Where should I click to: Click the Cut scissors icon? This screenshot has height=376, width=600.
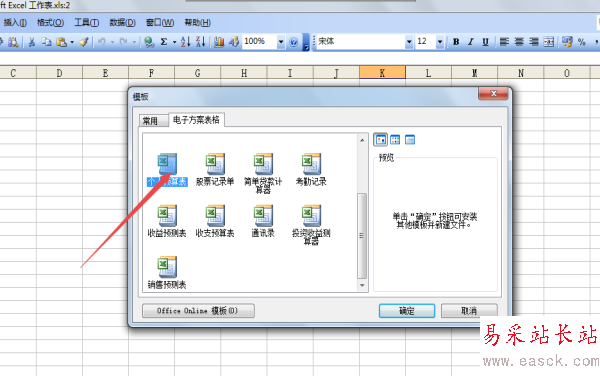[32, 42]
